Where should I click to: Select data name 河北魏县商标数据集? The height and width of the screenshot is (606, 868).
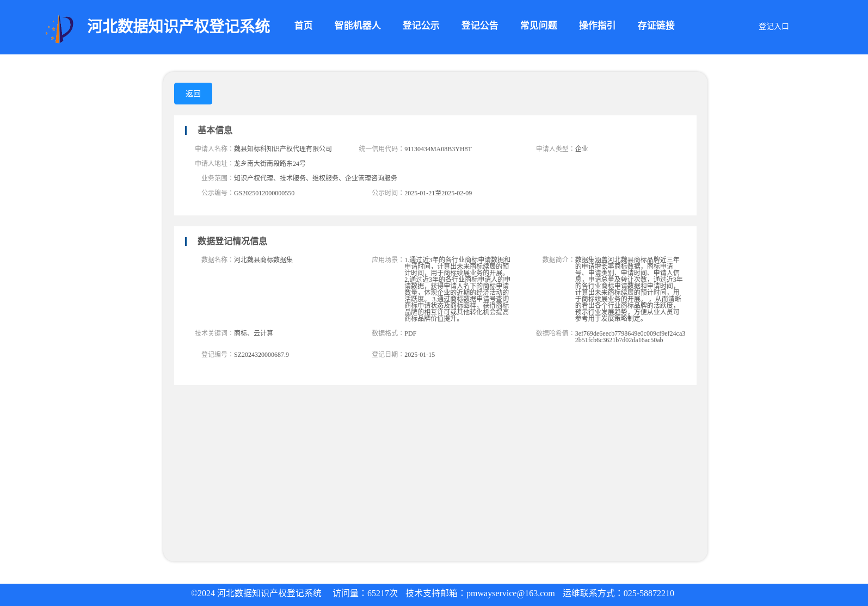coord(263,259)
